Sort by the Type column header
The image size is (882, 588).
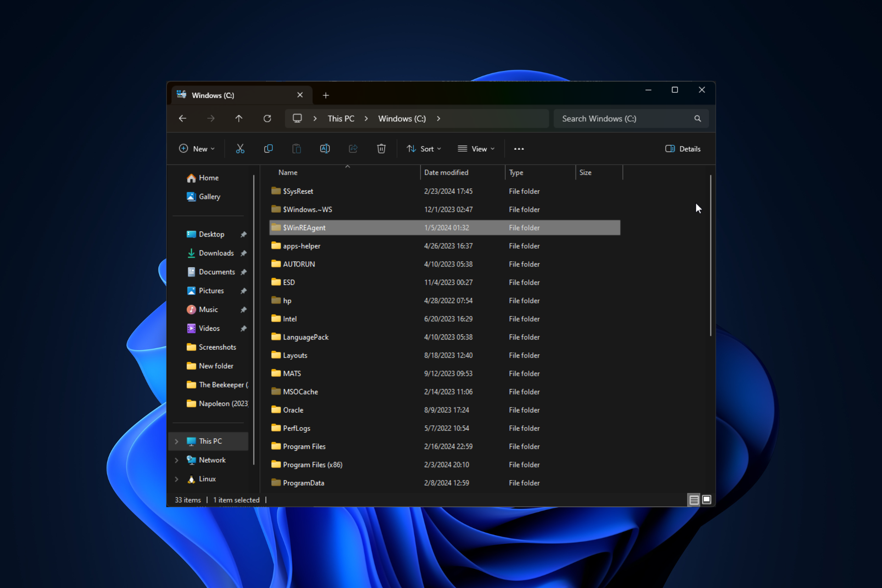click(x=516, y=173)
